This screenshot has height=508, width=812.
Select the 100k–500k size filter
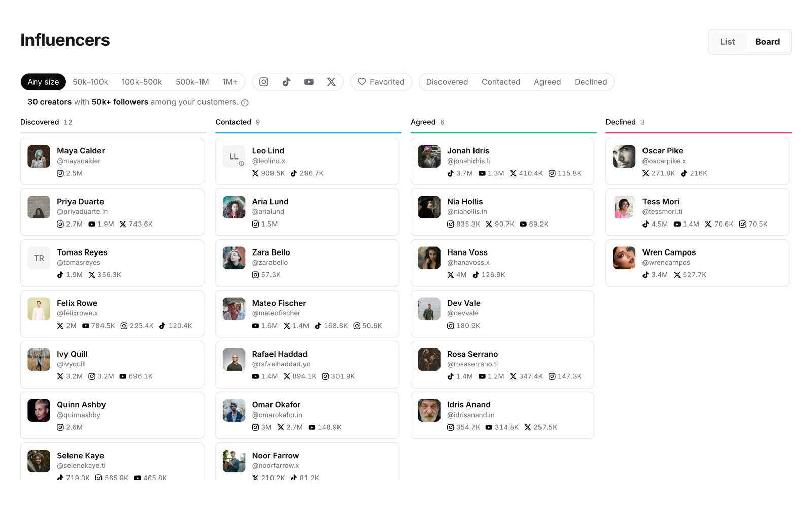(142, 82)
